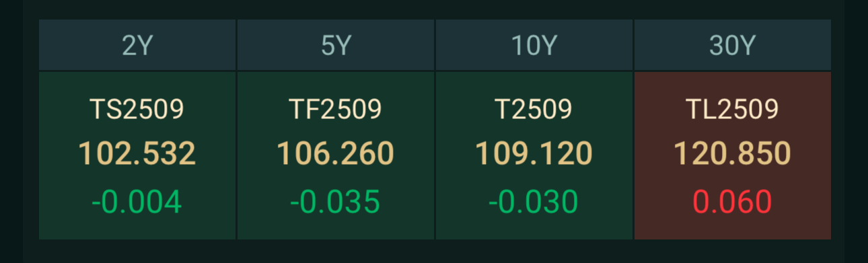This screenshot has height=263, width=868.
Task: Click the 120.850 price value
Action: click(x=733, y=154)
